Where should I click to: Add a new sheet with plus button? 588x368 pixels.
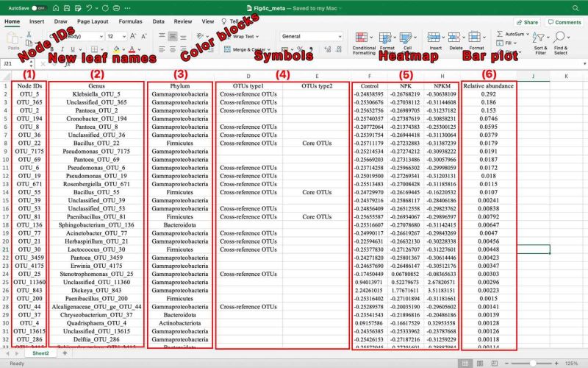click(65, 353)
